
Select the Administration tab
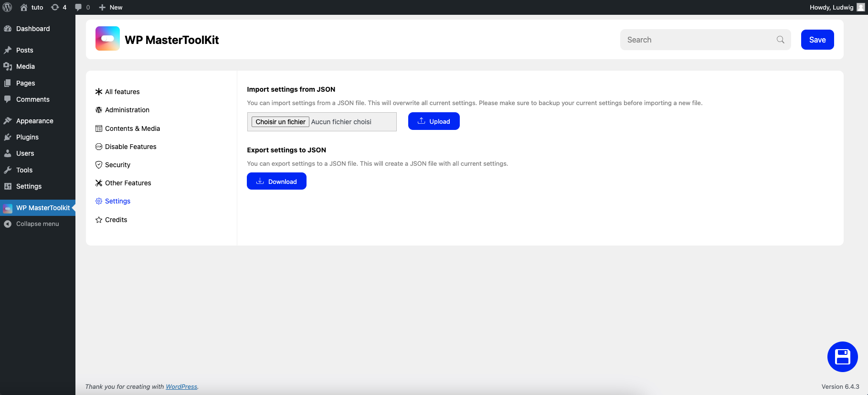click(x=122, y=110)
